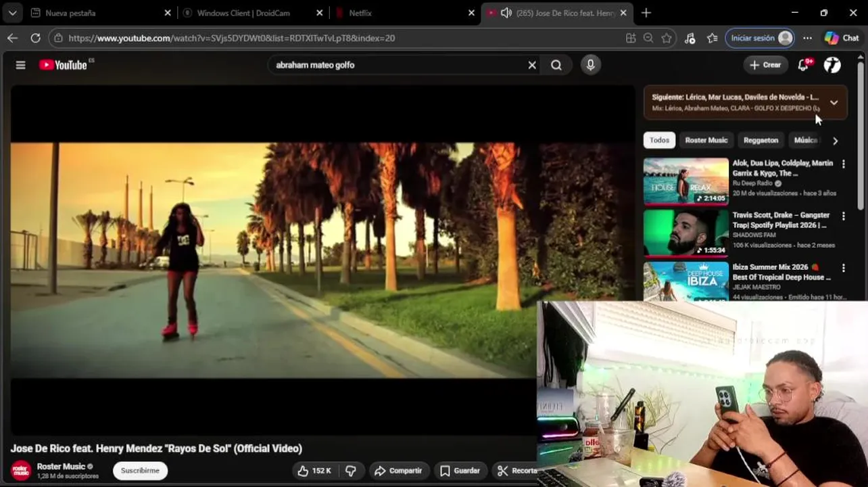Screen dimensions: 868x487
Task: Open more options for Travis Scott, Drake video
Action: pos(843,216)
